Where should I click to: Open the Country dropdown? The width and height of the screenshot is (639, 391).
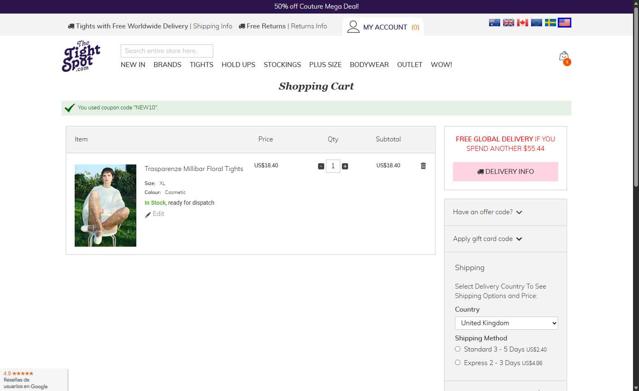coord(506,323)
